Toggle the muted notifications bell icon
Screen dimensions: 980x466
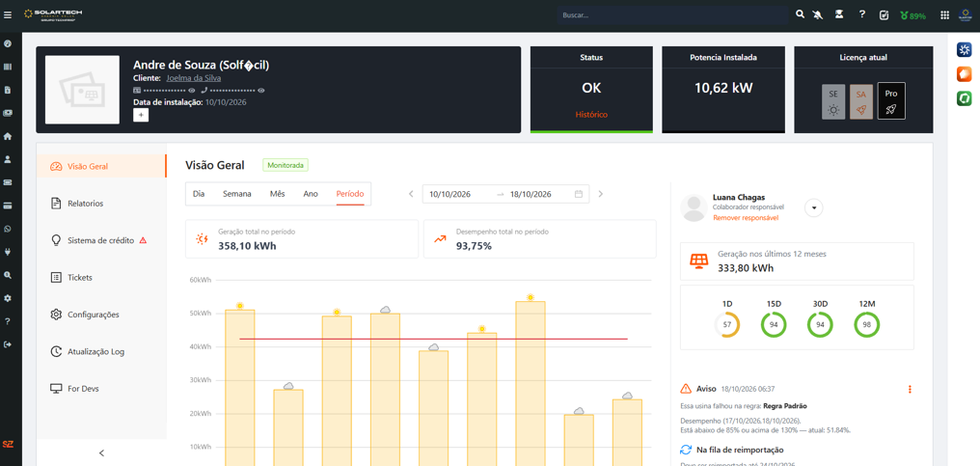point(818,14)
